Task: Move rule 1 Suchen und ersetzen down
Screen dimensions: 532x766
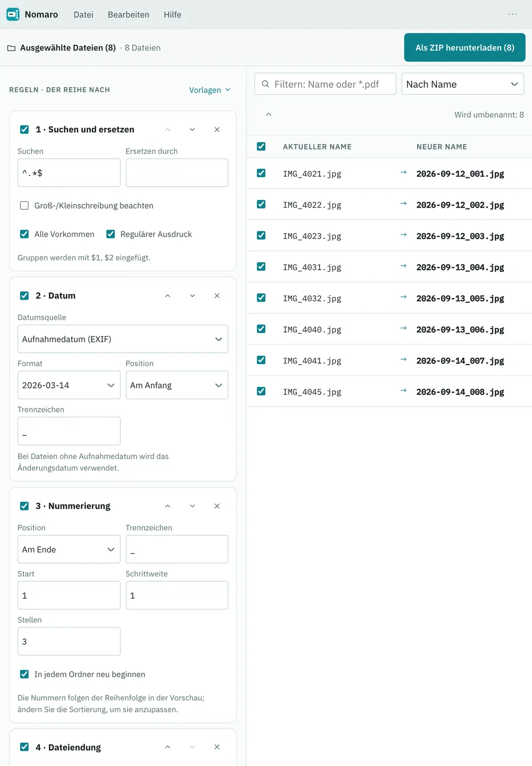Action: point(192,129)
